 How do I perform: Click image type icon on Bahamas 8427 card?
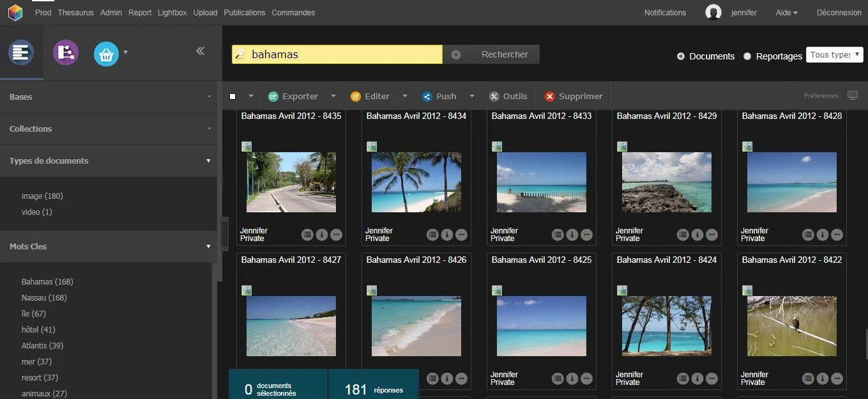(x=247, y=290)
